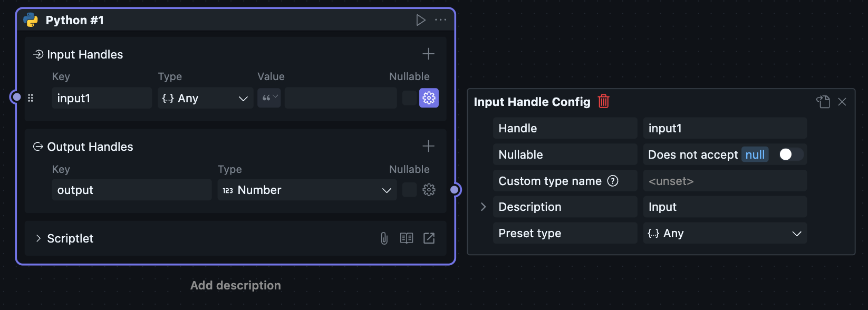Add a new input handle
The image size is (868, 310).
coord(428,54)
